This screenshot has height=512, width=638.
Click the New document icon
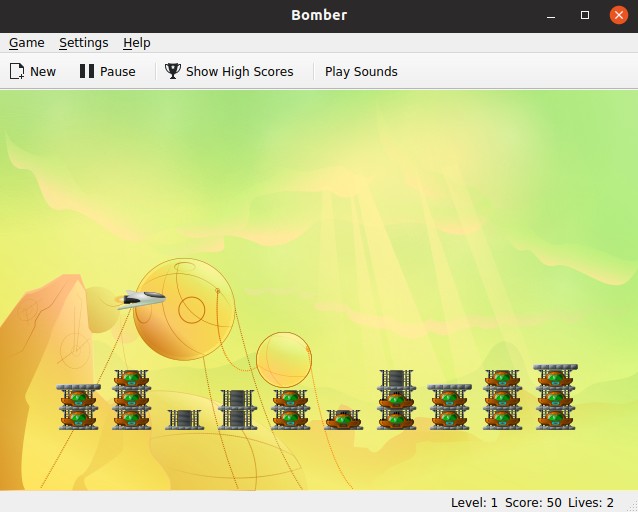(x=17, y=71)
